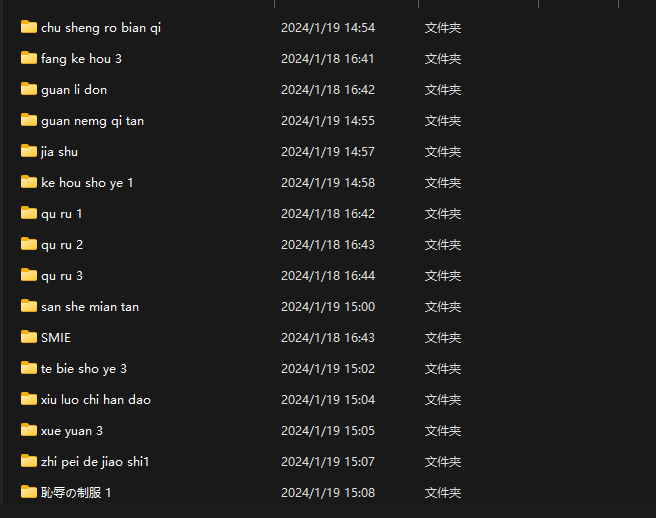
Task: Select the xue yuan 3 folder icon
Action: coord(28,430)
